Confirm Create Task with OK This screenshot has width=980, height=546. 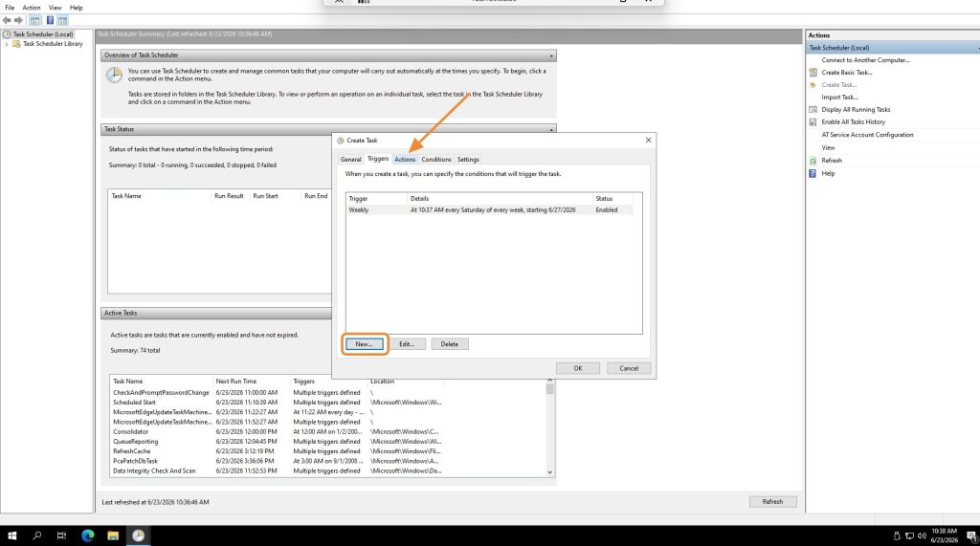coord(577,368)
